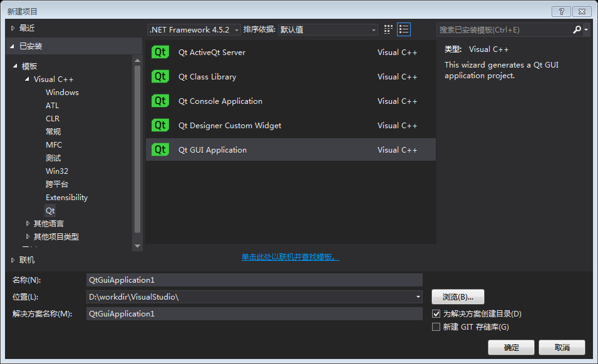Click 确定 to confirm project
Image resolution: width=598 pixels, height=364 pixels.
coord(511,348)
